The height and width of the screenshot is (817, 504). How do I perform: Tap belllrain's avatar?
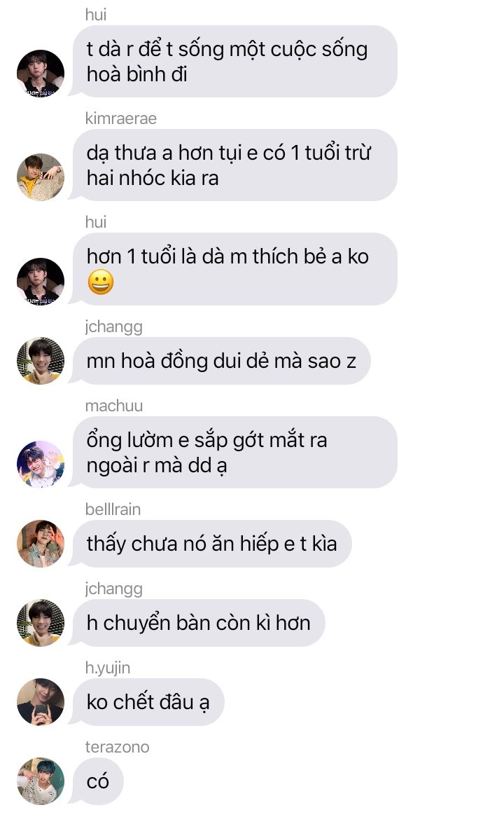point(41,544)
